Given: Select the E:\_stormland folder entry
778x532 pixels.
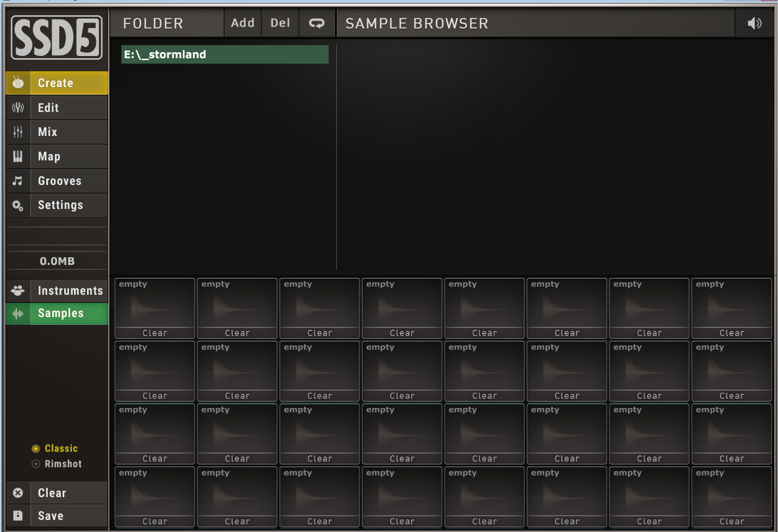Looking at the screenshot, I should (225, 54).
